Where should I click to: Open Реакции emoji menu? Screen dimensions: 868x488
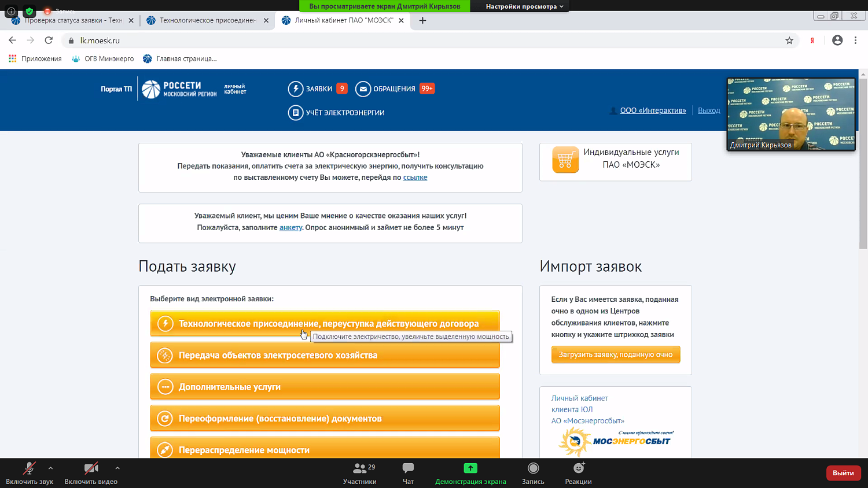[x=578, y=473]
